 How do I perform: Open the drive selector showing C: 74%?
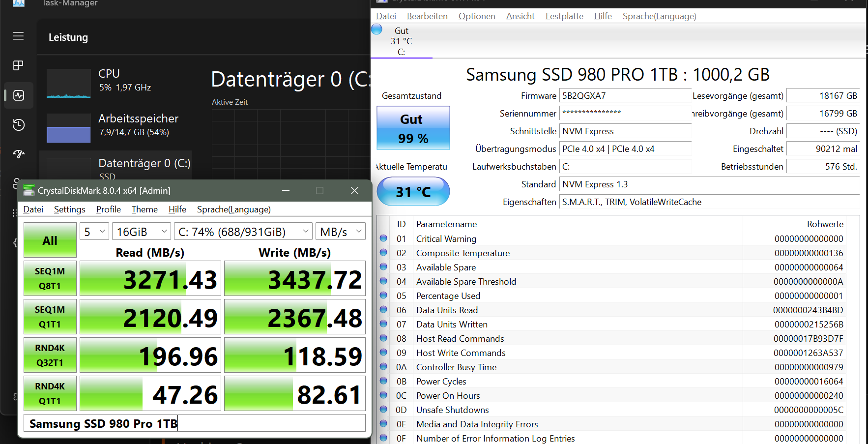click(x=243, y=232)
